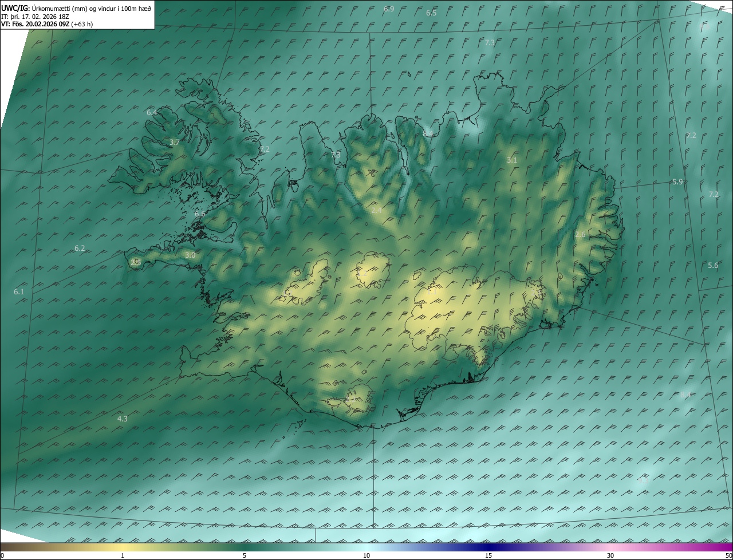Click the 5.9 value label

677,182
